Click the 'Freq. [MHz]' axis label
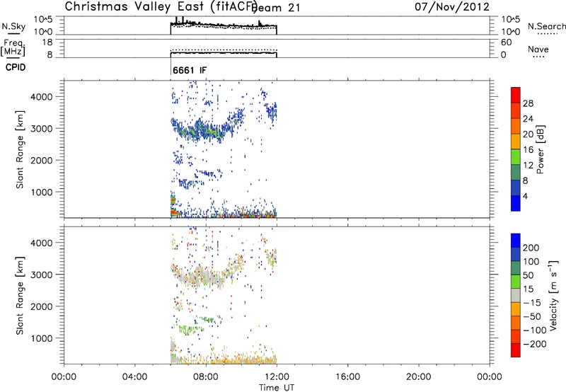 [13, 47]
